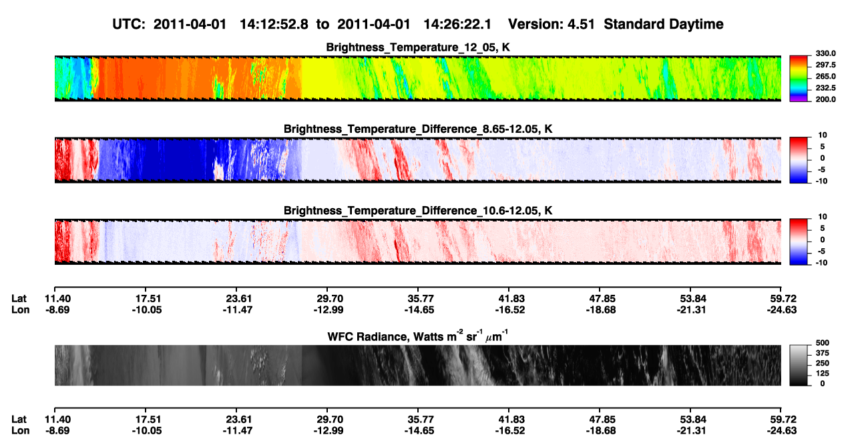This screenshot has height=445, width=868.
Task: Click longitude '-24.63' on the axis above WFC Radiance
Action: [781, 310]
